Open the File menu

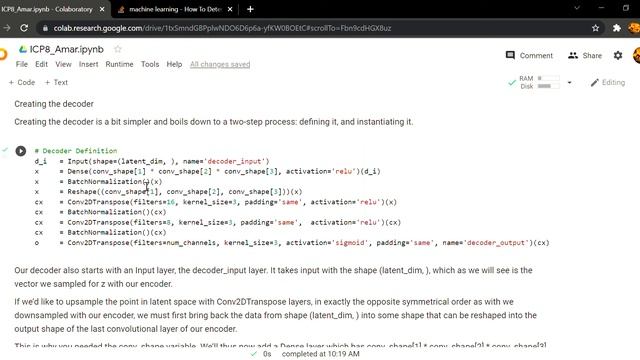pos(22,64)
